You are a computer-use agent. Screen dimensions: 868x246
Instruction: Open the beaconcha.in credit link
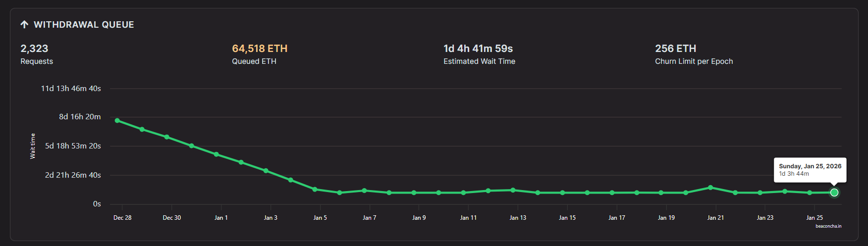(828, 226)
